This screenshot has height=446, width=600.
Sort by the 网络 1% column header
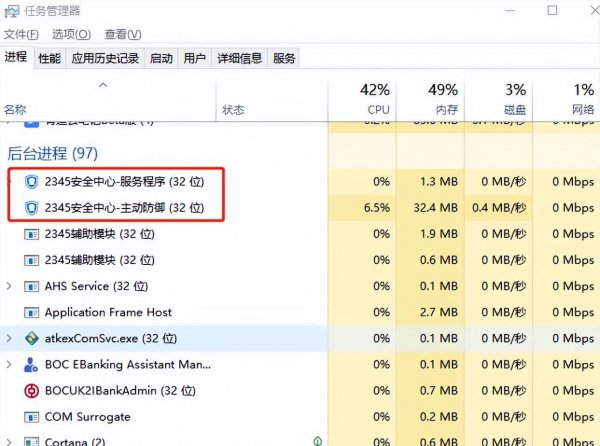[x=567, y=99]
